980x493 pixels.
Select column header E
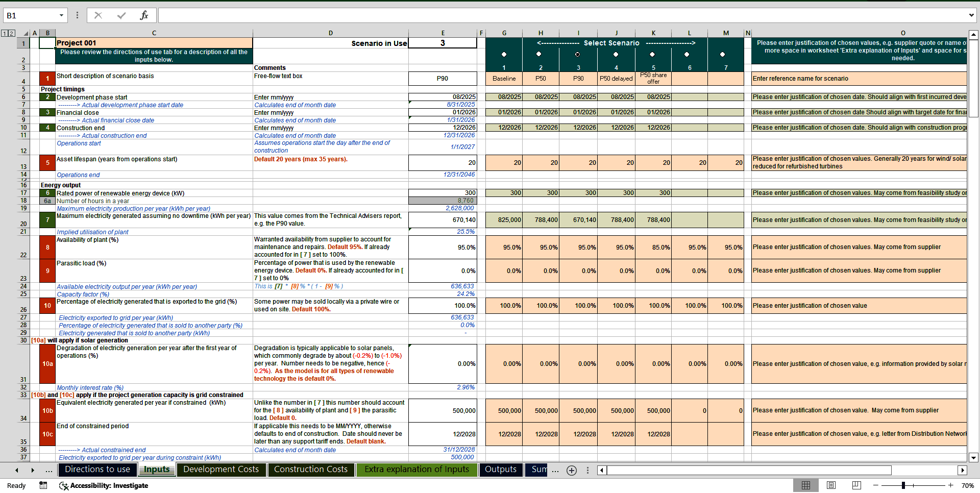443,33
